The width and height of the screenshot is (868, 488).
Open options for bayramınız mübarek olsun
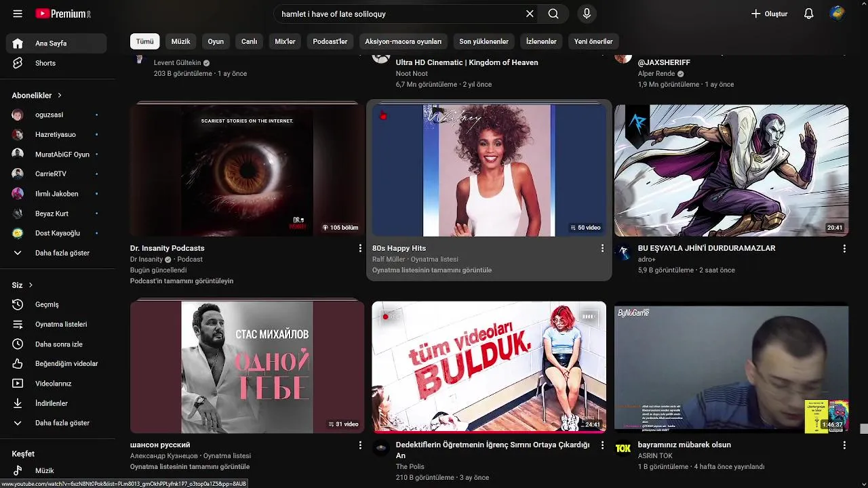[x=844, y=445]
